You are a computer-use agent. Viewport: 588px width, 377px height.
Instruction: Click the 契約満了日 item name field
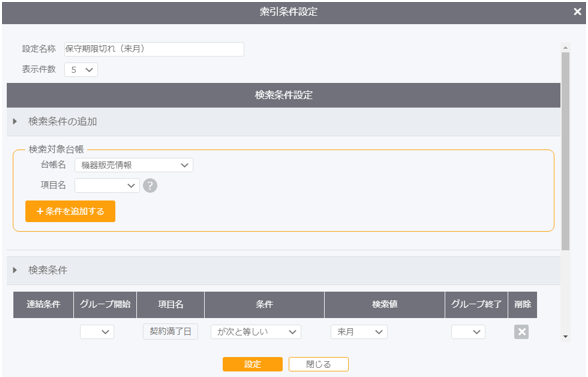(x=171, y=332)
